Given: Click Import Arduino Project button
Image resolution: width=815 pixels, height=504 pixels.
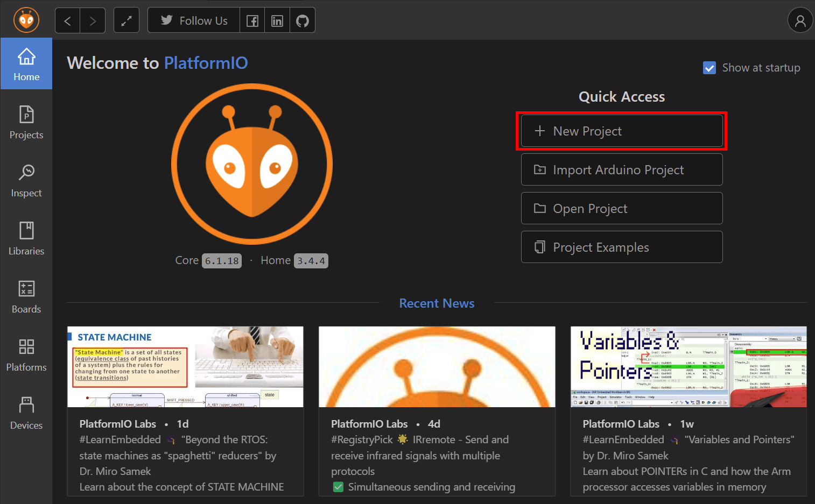Looking at the screenshot, I should pyautogui.click(x=622, y=169).
